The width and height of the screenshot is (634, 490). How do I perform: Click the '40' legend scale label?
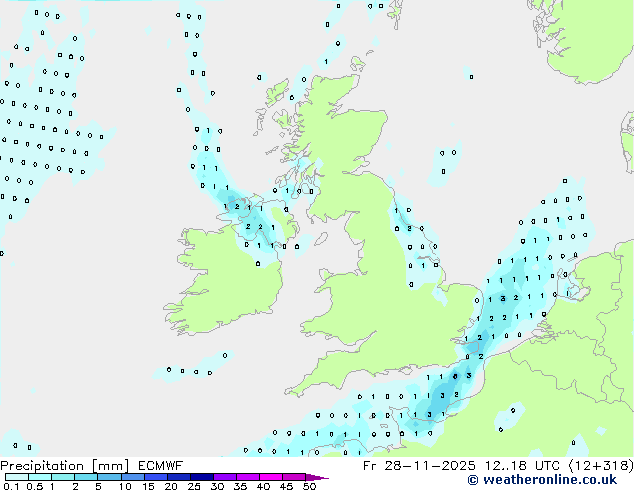pos(263,486)
